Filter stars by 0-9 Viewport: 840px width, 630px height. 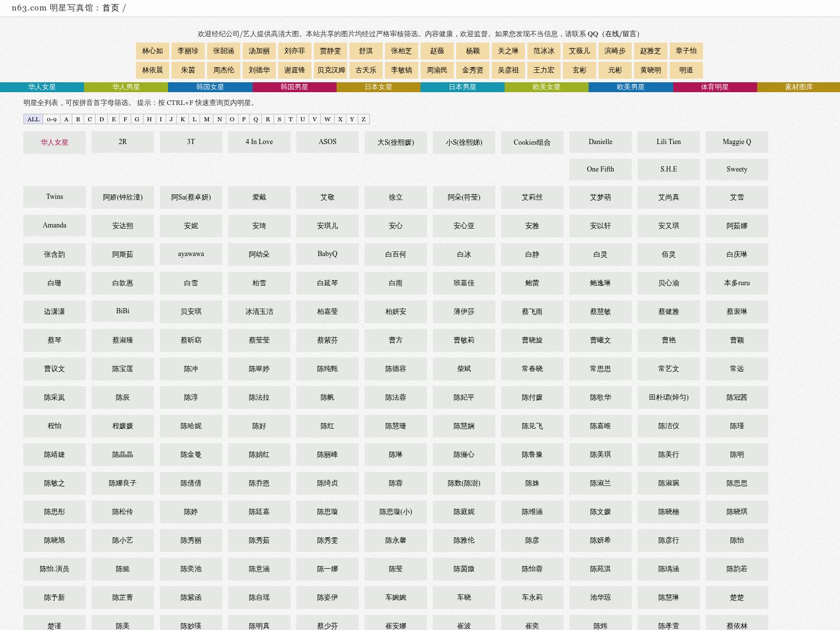click(x=52, y=119)
